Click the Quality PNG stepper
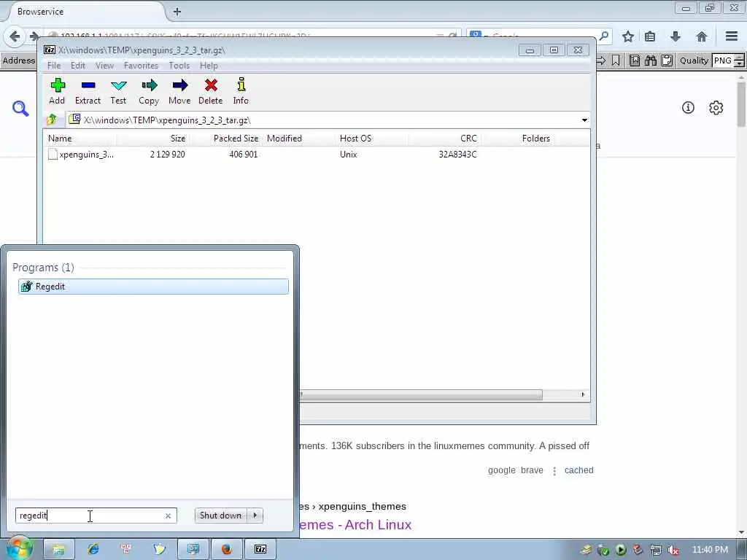The image size is (747, 560). point(740,61)
